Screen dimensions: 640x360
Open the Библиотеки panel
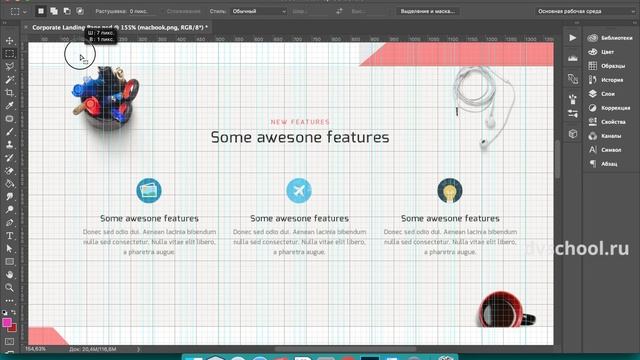(x=610, y=38)
